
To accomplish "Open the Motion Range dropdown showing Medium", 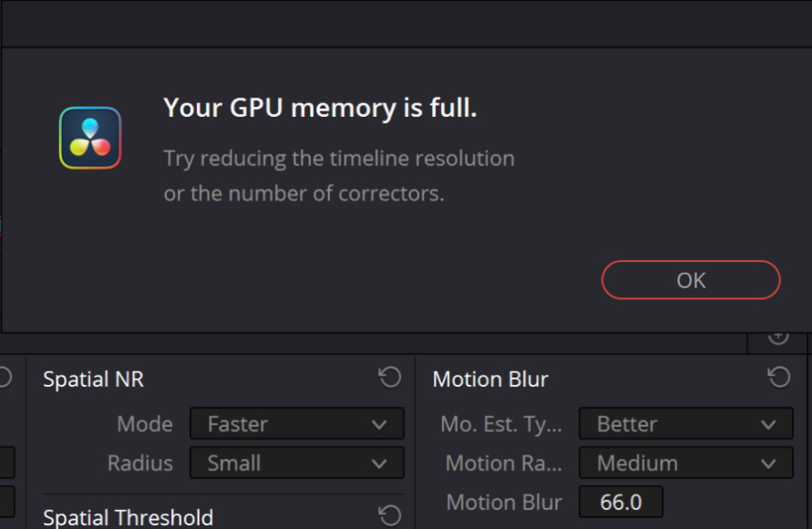I will click(685, 462).
